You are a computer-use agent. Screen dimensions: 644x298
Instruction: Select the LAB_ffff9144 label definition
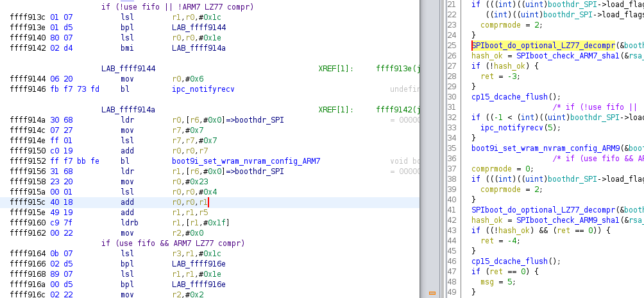[128, 68]
